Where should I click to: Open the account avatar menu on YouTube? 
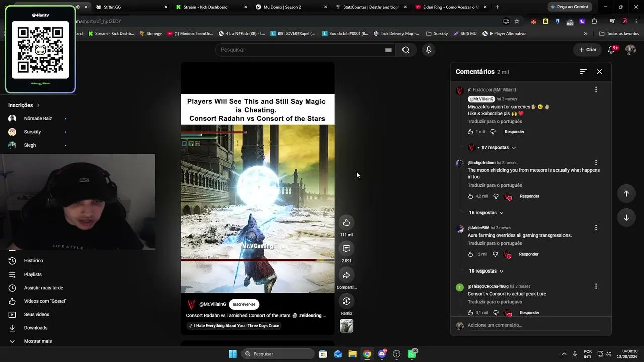[630, 50]
